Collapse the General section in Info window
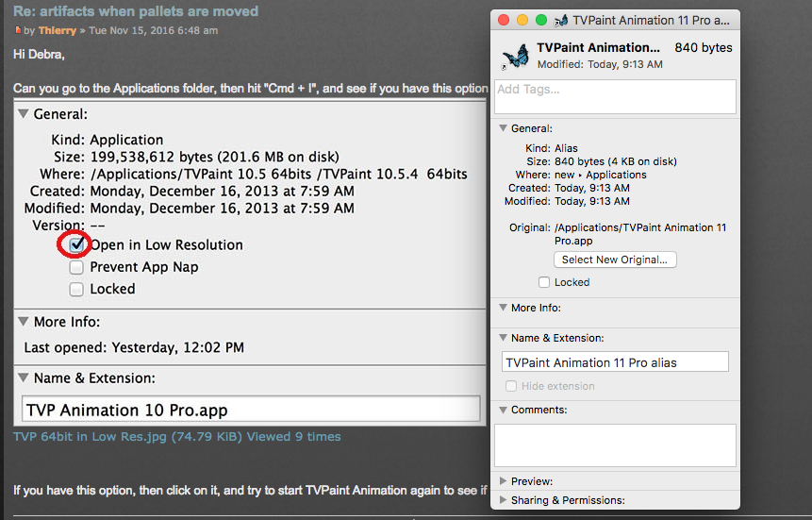The width and height of the screenshot is (812, 520). tap(503, 128)
